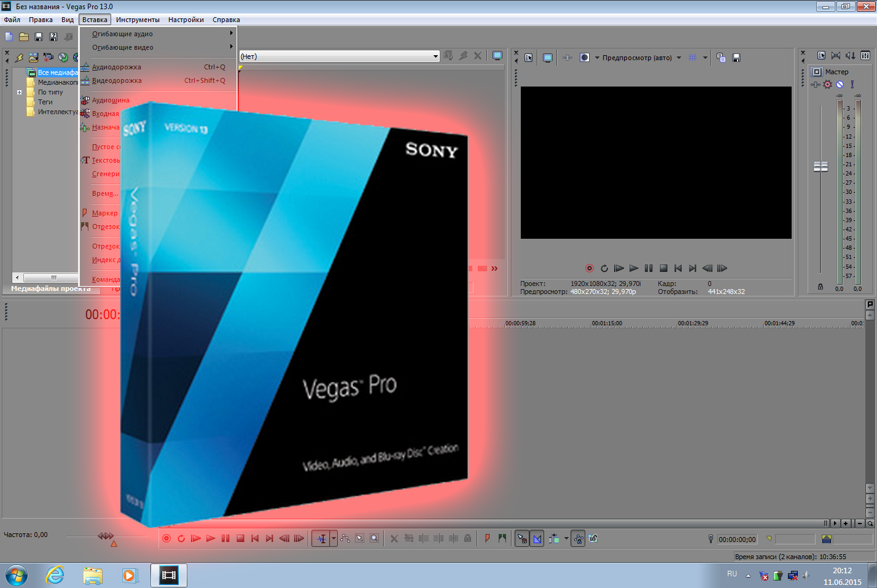Select the Все медиафайлы tree item
Image resolution: width=877 pixels, height=588 pixels.
pyautogui.click(x=58, y=72)
